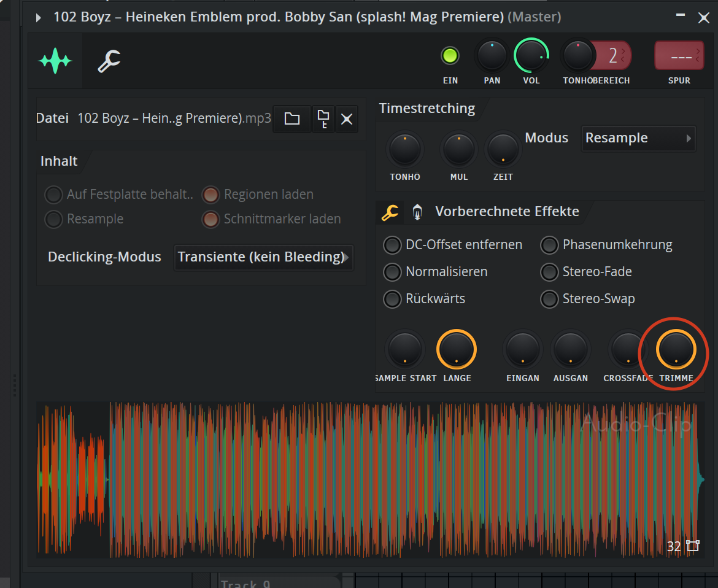Click the CROSSFADE knob
Image resolution: width=718 pixels, height=588 pixels.
point(627,349)
